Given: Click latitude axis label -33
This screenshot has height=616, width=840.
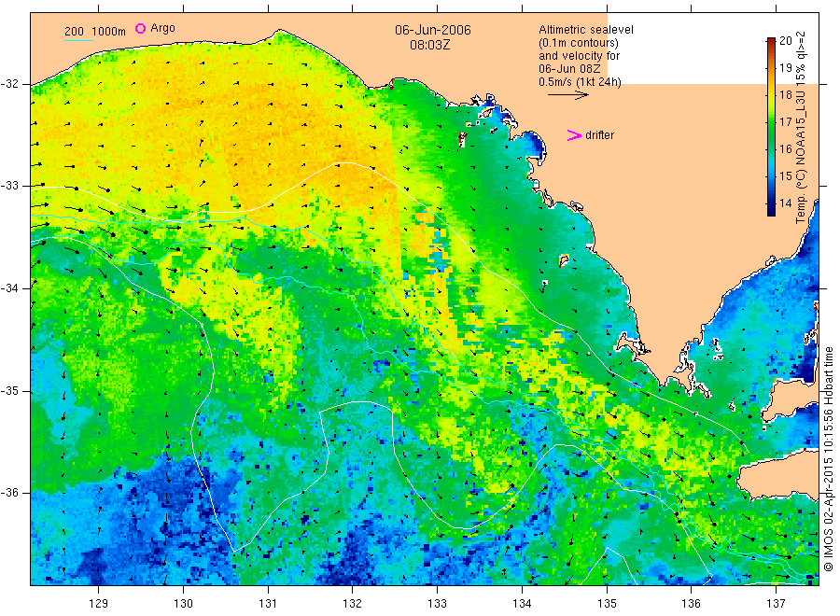Looking at the screenshot, I should coord(9,186).
